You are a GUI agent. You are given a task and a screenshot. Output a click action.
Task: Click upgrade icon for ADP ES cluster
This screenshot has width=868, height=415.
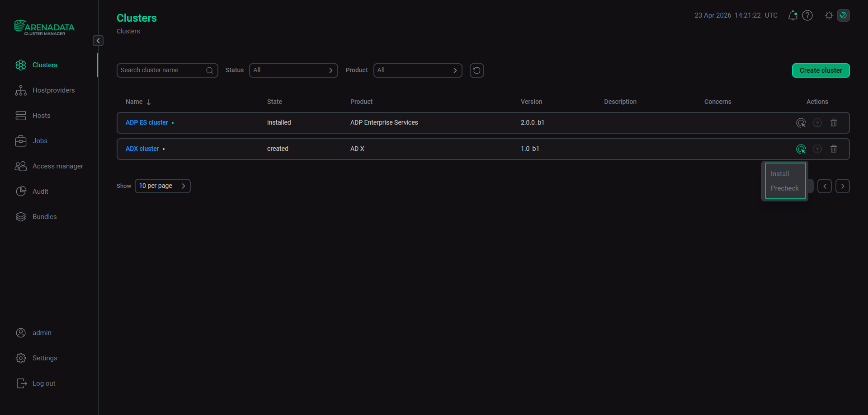point(817,123)
